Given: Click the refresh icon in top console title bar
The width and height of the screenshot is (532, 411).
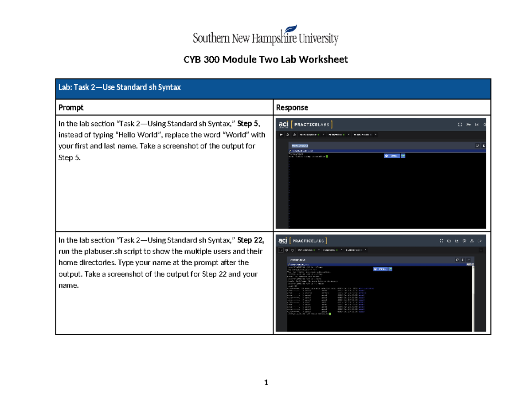Looking at the screenshot, I should coord(477,145).
